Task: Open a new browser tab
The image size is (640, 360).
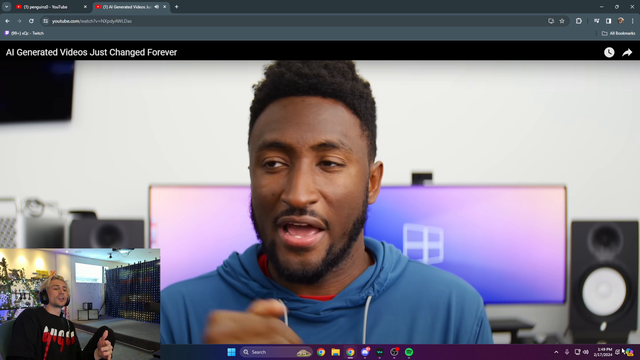Action: (x=176, y=7)
